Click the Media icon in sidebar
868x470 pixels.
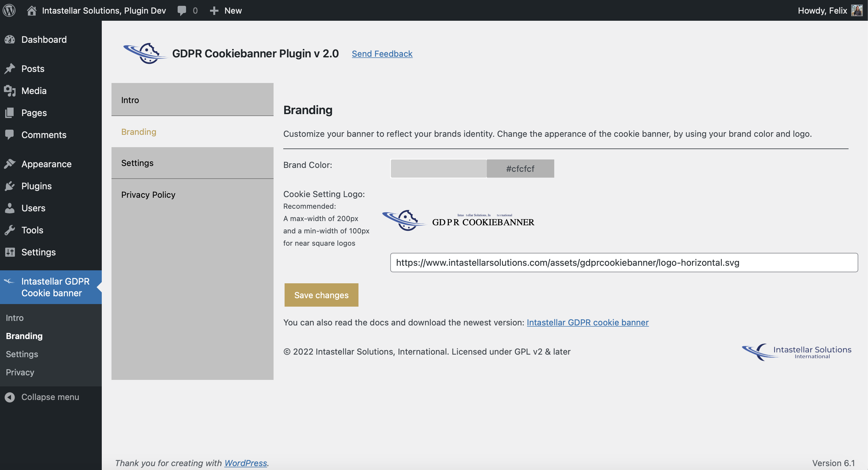pyautogui.click(x=10, y=91)
